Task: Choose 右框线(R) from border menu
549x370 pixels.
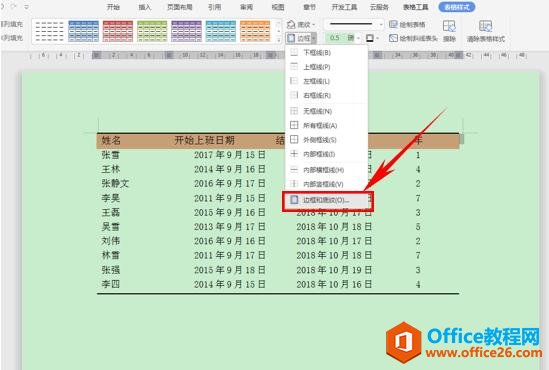Action: coord(326,95)
